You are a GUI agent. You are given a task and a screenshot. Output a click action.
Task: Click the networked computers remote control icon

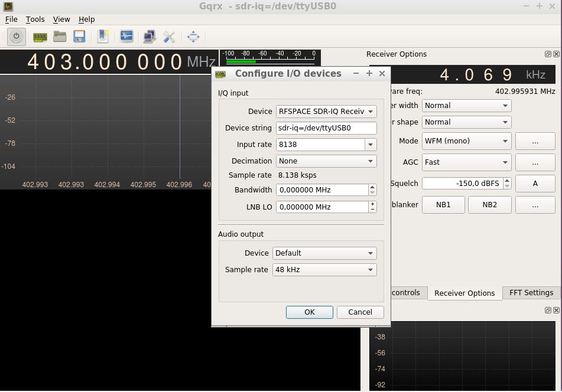pyautogui.click(x=150, y=37)
